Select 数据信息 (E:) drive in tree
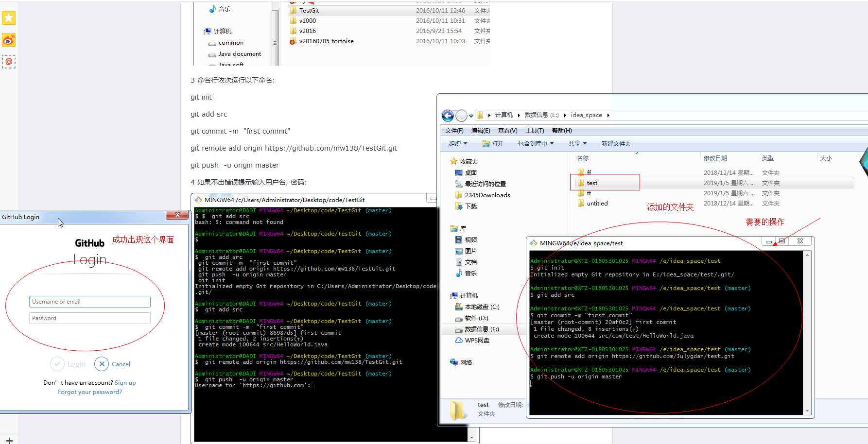The width and height of the screenshot is (868, 444). [477, 329]
